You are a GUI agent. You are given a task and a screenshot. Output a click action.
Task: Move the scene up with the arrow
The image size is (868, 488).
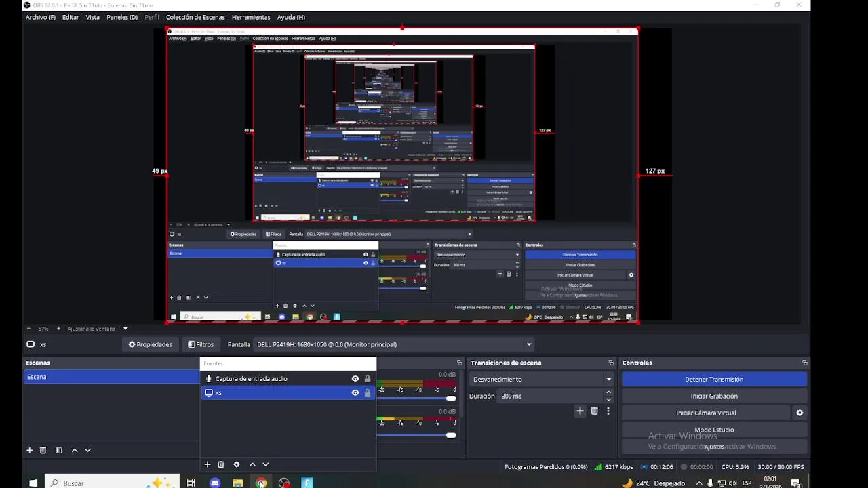75,450
